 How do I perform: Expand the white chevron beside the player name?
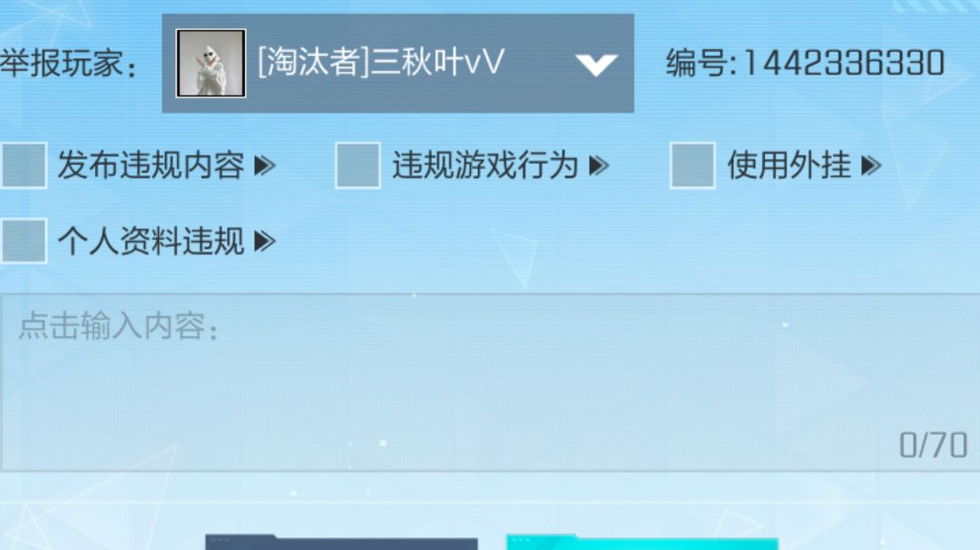(x=596, y=64)
